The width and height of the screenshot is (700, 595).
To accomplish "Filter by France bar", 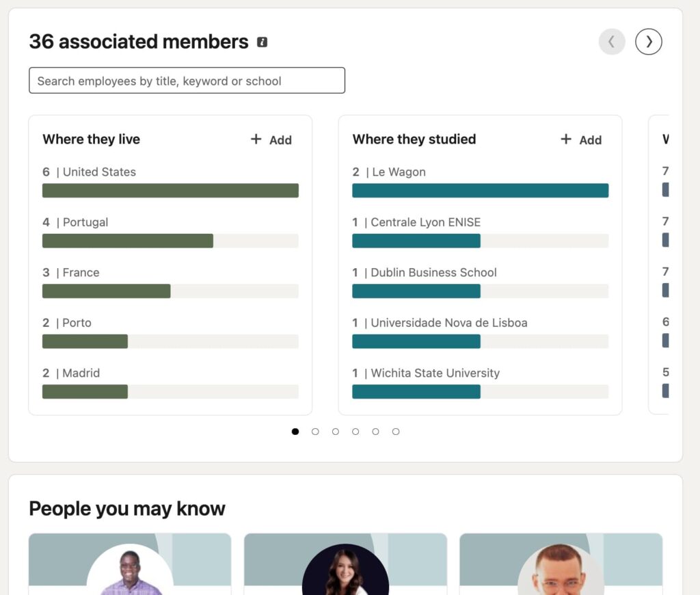I will coord(170,291).
